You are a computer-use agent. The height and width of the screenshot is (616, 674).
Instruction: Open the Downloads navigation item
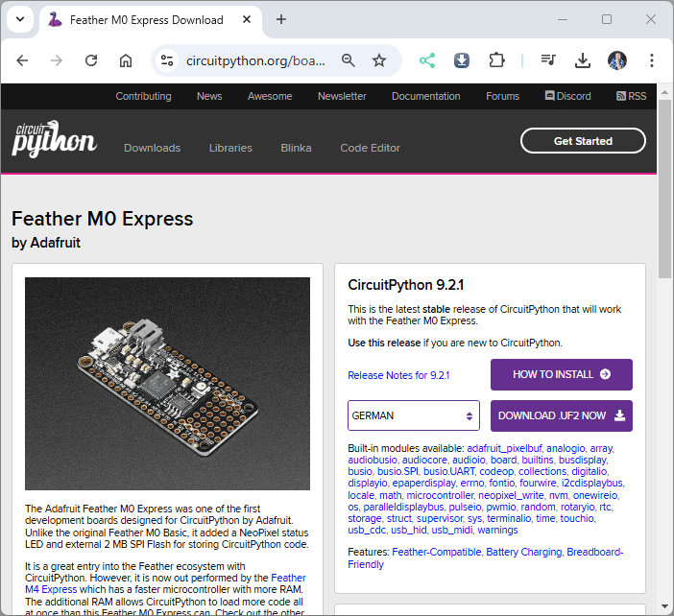[x=152, y=148]
